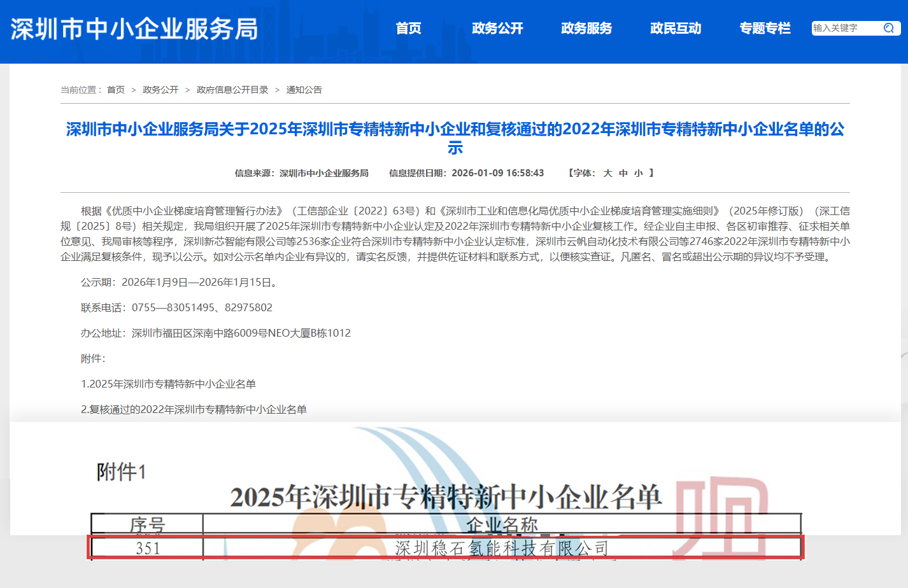Set font size to 小

click(638, 173)
